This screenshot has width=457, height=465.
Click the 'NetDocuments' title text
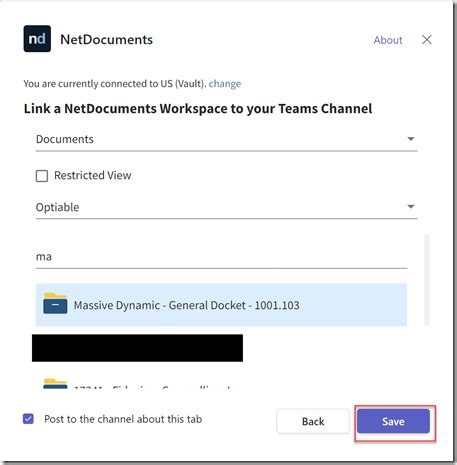107,40
